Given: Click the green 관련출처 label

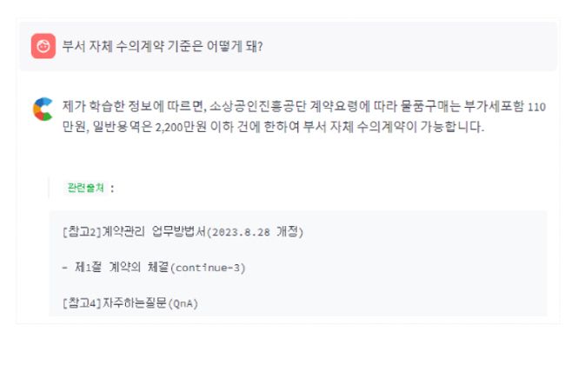Looking at the screenshot, I should point(86,188).
